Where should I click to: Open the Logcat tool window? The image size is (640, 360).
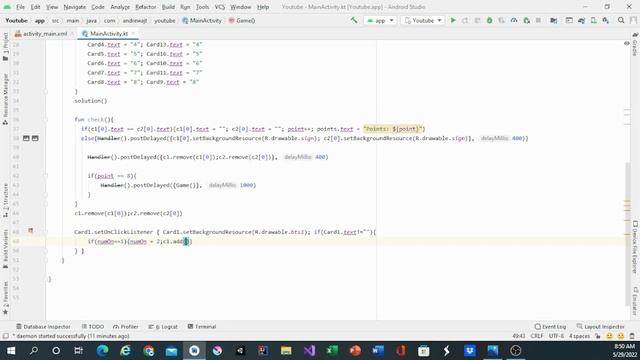tap(163, 327)
